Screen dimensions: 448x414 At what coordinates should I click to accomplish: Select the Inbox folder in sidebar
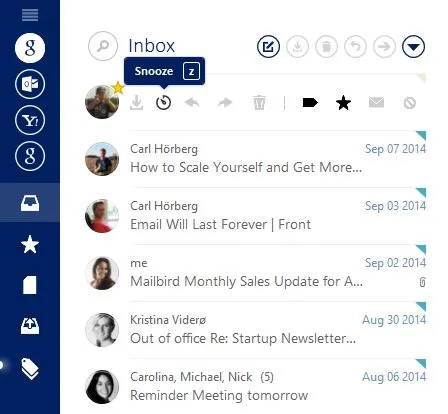[x=30, y=203]
